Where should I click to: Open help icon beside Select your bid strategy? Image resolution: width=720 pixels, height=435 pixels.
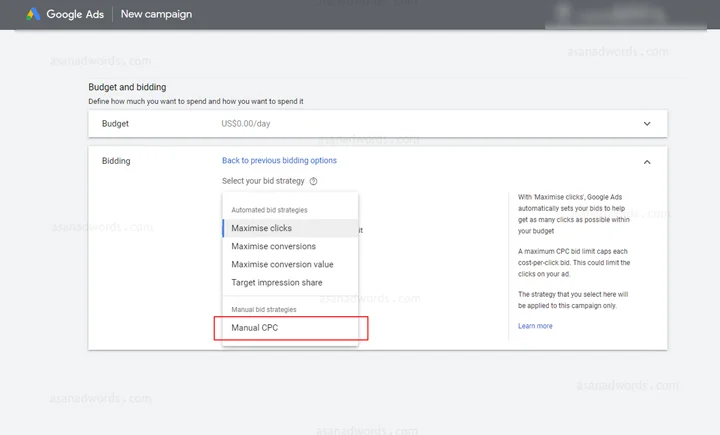[x=313, y=181]
